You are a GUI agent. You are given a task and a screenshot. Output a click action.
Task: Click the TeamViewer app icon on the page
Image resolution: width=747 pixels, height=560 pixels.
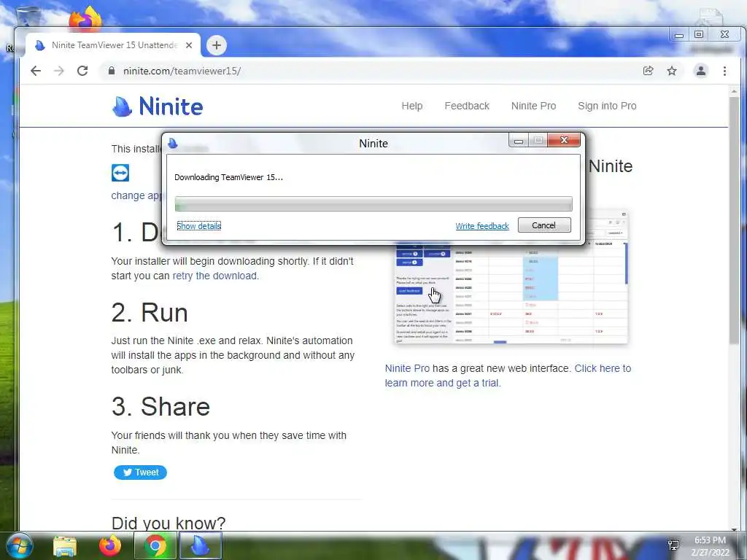tap(120, 173)
